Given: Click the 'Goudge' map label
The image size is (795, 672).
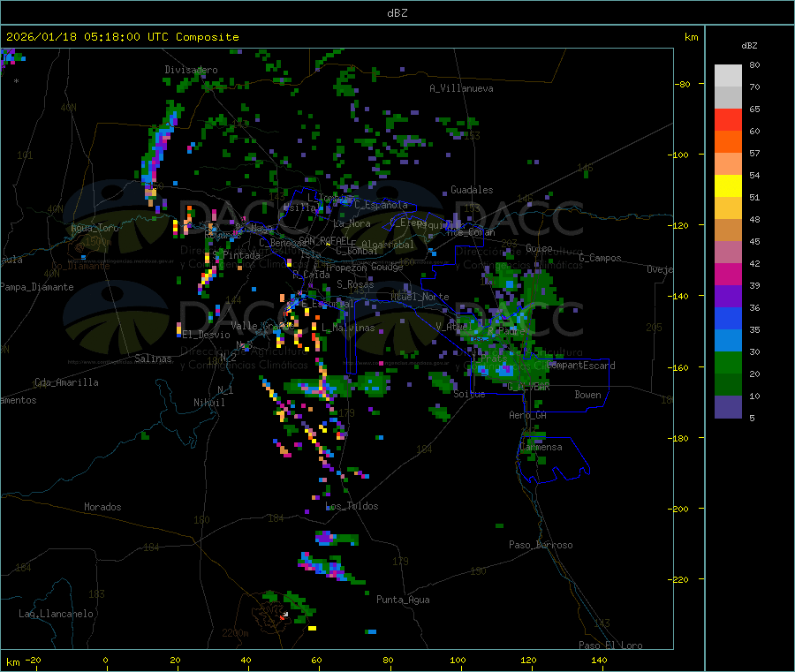Looking at the screenshot, I should (387, 267).
